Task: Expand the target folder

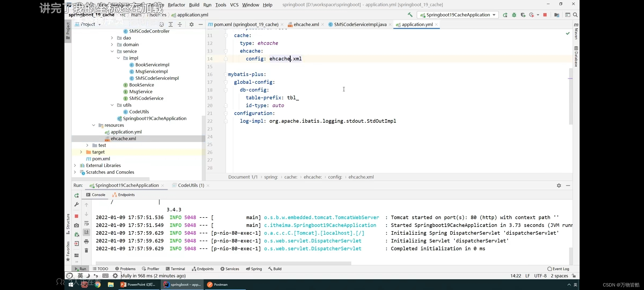Action: pyautogui.click(x=81, y=152)
